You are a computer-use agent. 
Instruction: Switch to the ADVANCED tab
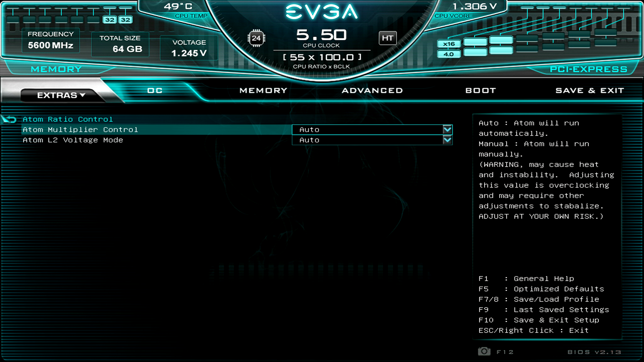(372, 90)
